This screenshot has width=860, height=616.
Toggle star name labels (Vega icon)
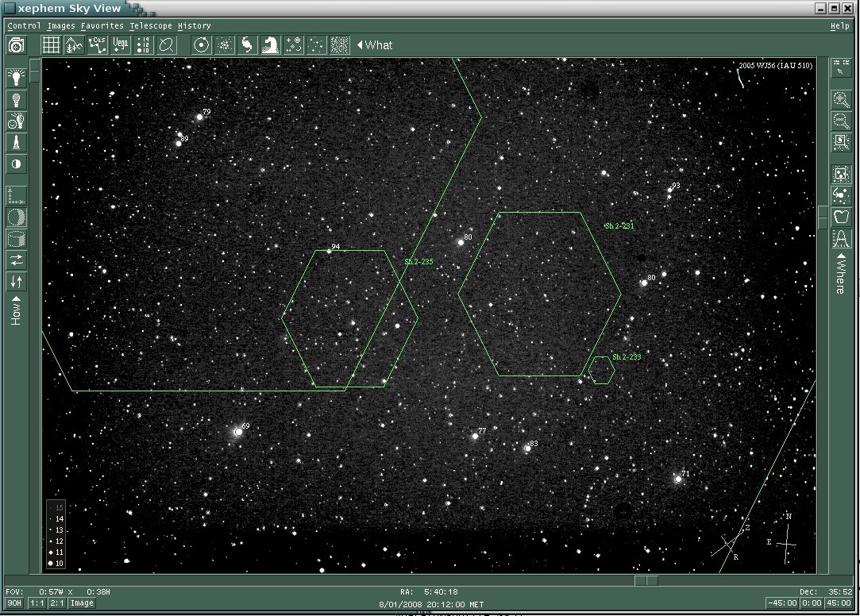(x=121, y=45)
